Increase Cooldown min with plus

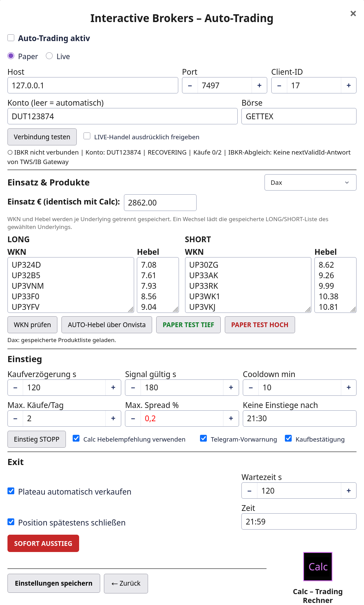349,388
